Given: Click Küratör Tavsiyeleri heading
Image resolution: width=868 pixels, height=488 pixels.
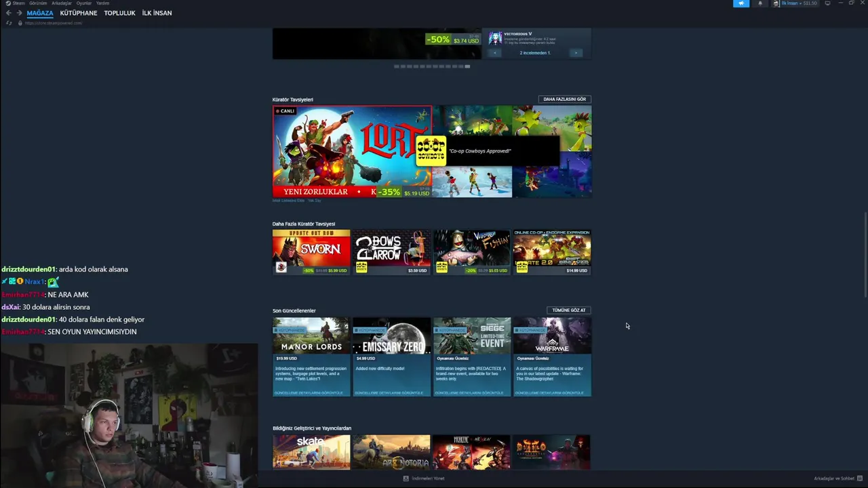Looking at the screenshot, I should [293, 100].
